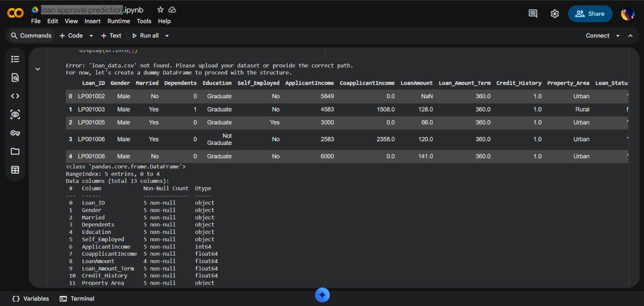The width and height of the screenshot is (644, 306).
Task: Collapse the header toolbar with caret
Action: pyautogui.click(x=630, y=36)
